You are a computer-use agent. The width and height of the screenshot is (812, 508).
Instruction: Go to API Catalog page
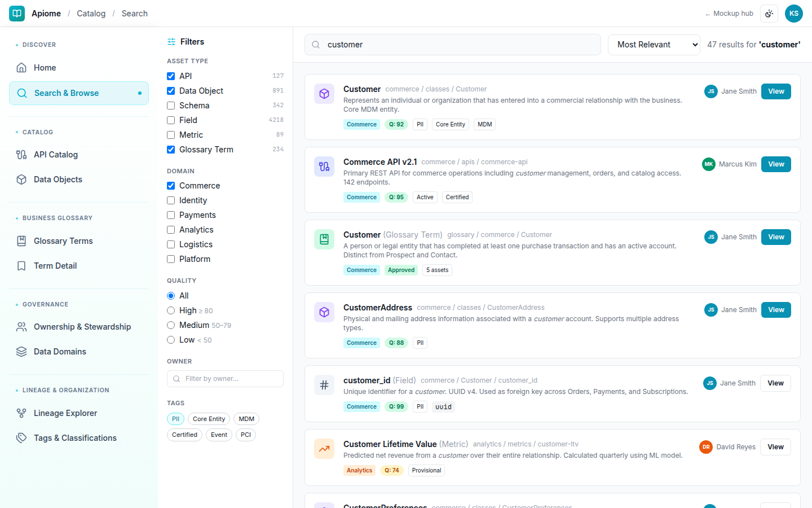79,155
